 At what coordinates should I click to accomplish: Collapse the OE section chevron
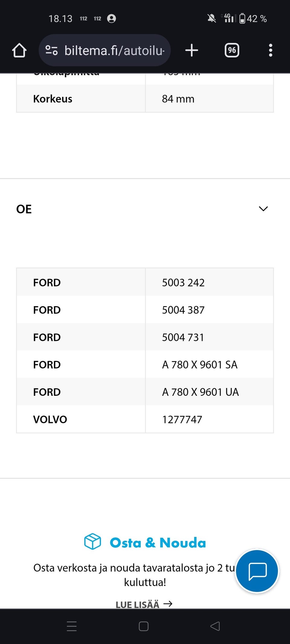[x=263, y=209]
